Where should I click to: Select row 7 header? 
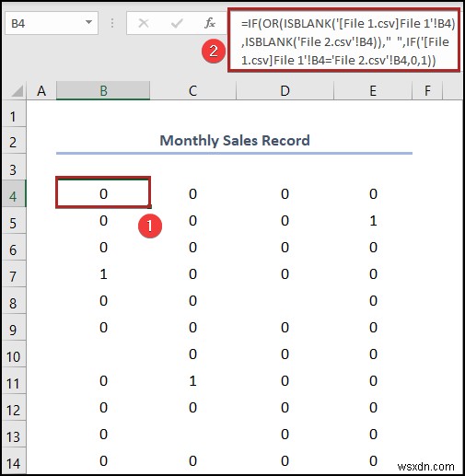point(14,273)
